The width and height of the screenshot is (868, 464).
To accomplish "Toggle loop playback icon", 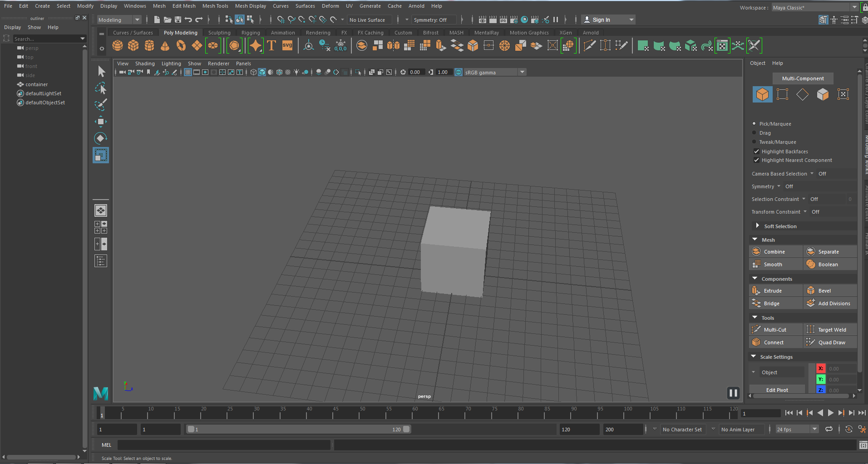I will (829, 429).
